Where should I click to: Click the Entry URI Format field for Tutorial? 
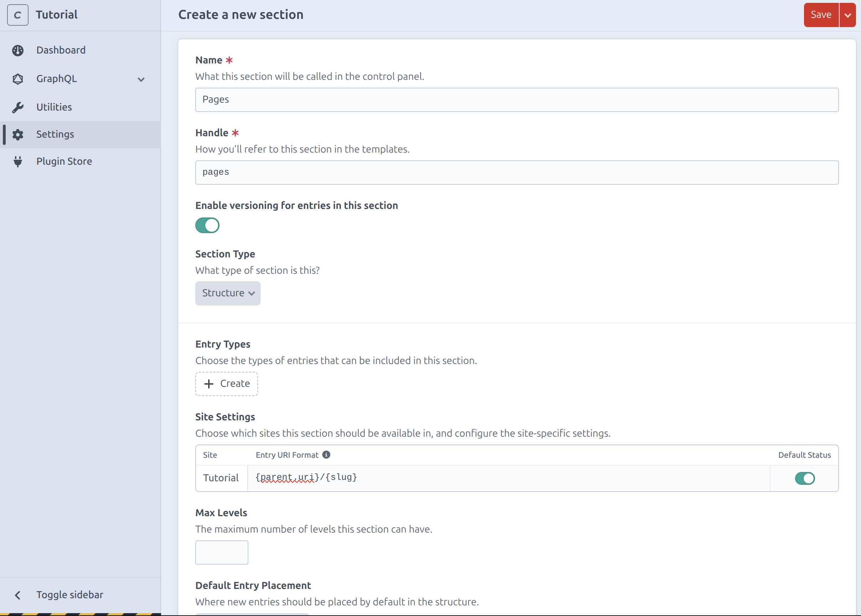coord(509,478)
